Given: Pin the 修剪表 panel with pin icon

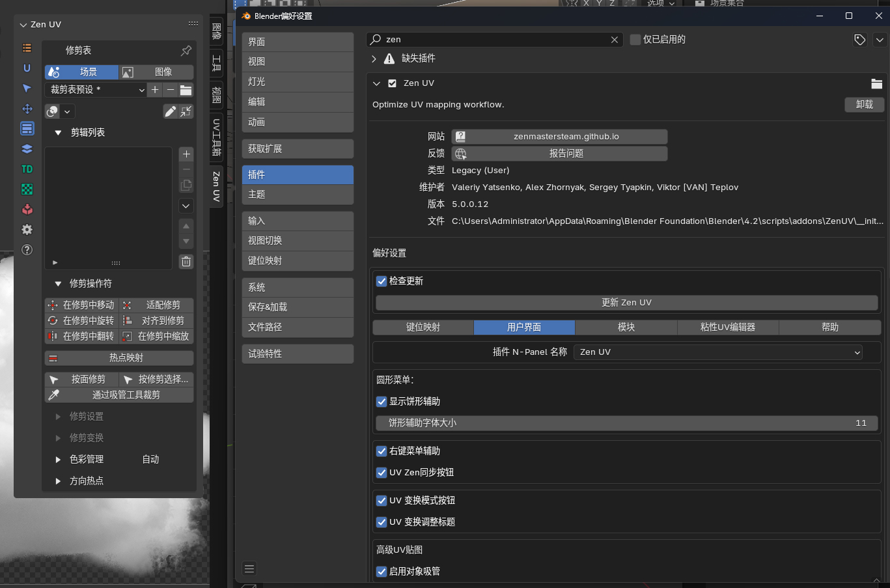Looking at the screenshot, I should tap(186, 50).
